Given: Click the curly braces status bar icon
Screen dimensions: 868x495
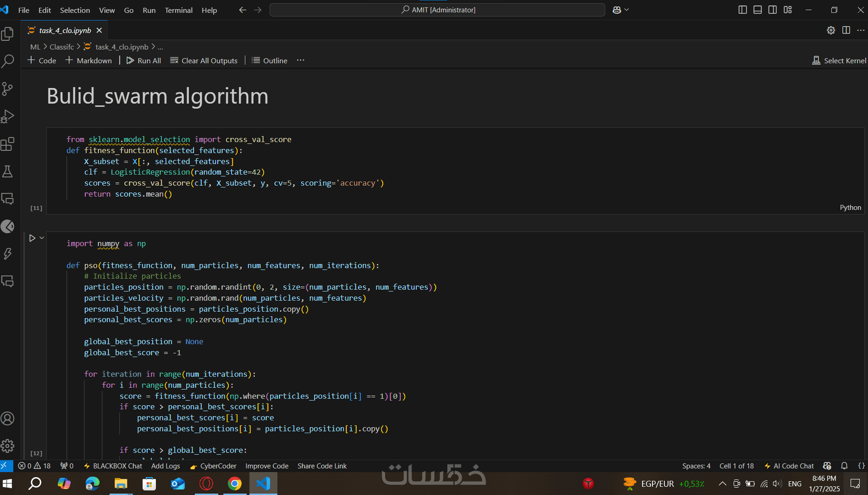Looking at the screenshot, I should point(861,466).
